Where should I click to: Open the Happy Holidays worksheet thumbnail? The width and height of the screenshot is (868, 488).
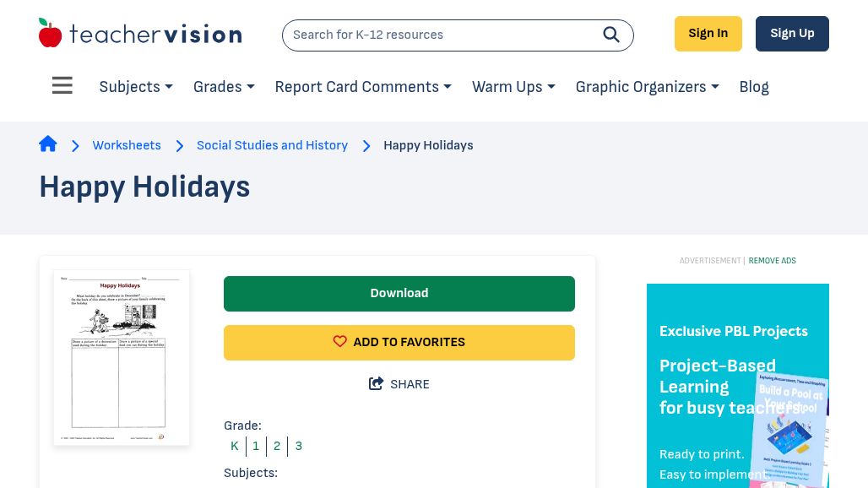(122, 357)
